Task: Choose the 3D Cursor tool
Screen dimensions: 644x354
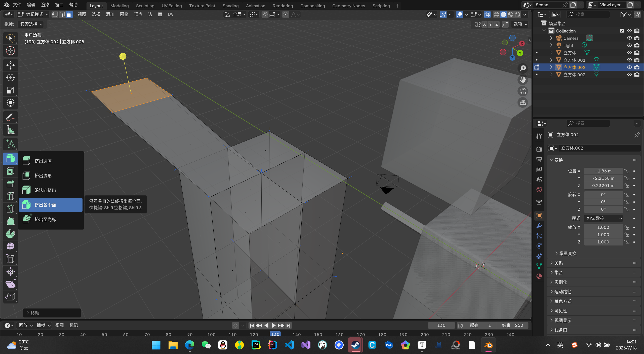Action: [10, 51]
